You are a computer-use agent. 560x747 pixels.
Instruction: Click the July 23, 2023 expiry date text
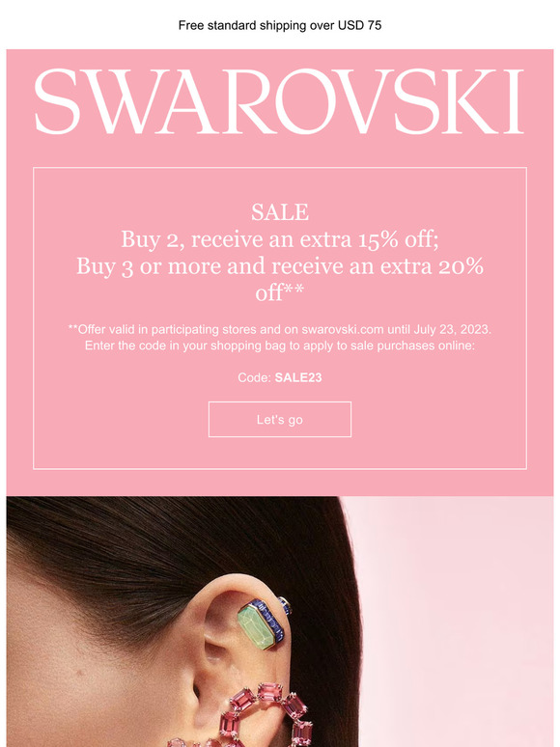point(452,330)
